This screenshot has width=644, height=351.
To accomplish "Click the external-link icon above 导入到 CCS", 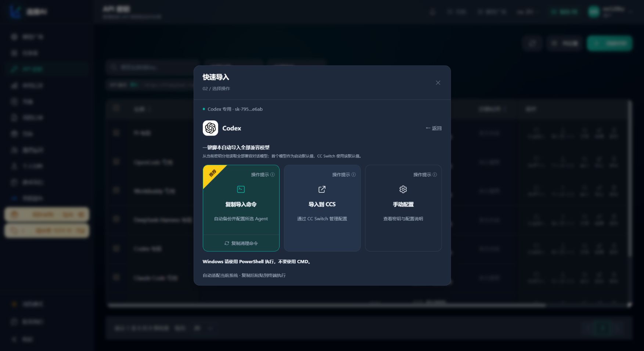I will tap(322, 189).
